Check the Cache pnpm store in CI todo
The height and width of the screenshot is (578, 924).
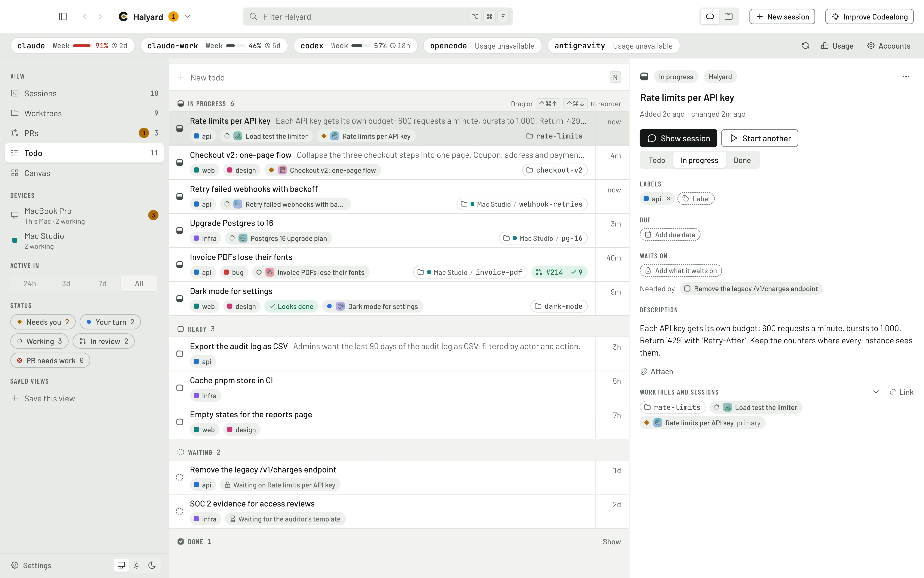[x=179, y=388]
